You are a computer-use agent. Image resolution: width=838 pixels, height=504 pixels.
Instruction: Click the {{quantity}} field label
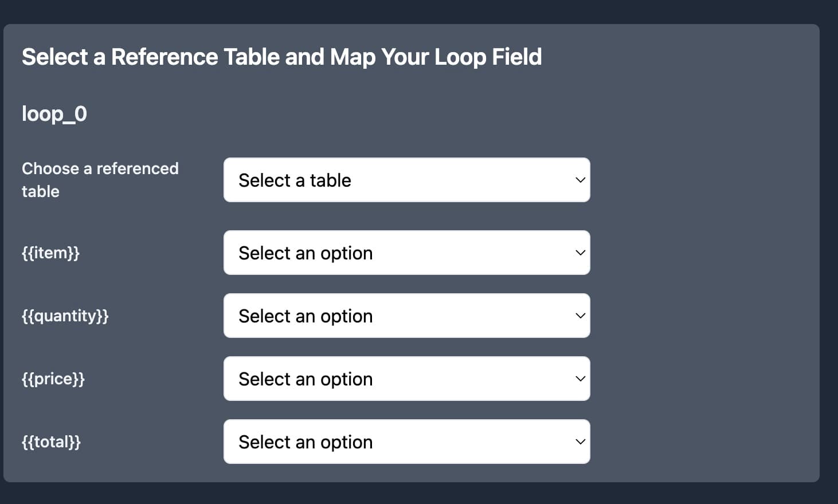pos(65,316)
